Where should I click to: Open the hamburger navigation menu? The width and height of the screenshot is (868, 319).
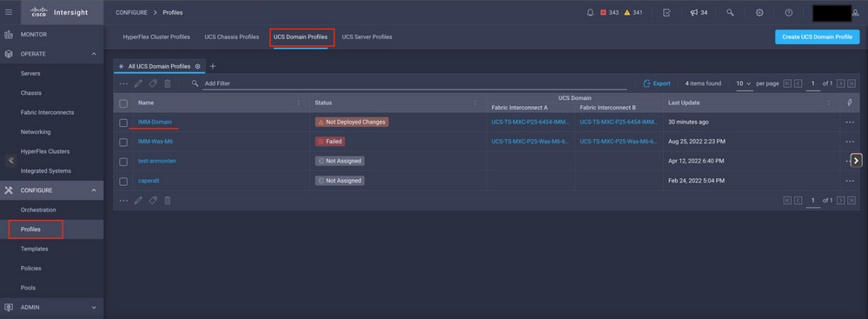(x=9, y=12)
